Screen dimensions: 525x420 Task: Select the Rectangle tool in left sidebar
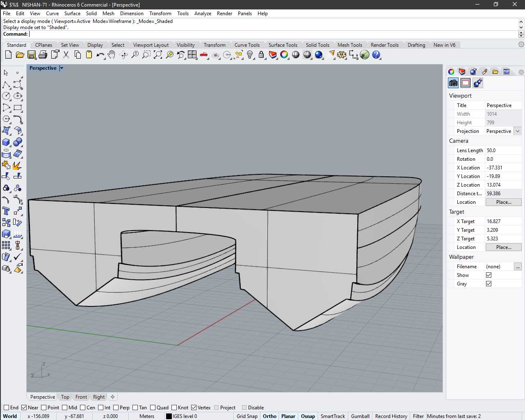(x=18, y=107)
